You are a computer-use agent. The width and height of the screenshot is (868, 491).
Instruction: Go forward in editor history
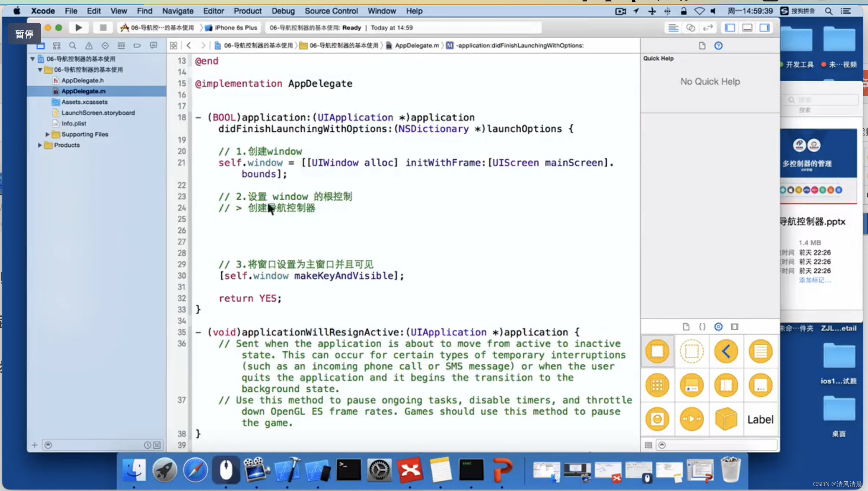[203, 46]
